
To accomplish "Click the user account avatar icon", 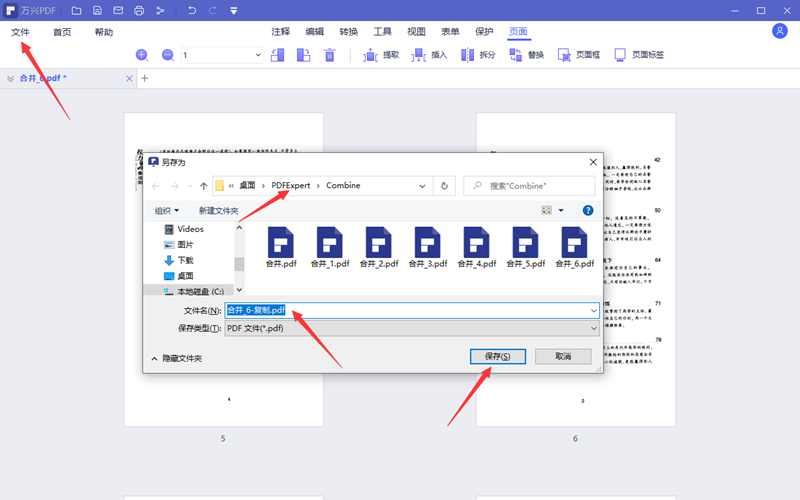I will (780, 31).
